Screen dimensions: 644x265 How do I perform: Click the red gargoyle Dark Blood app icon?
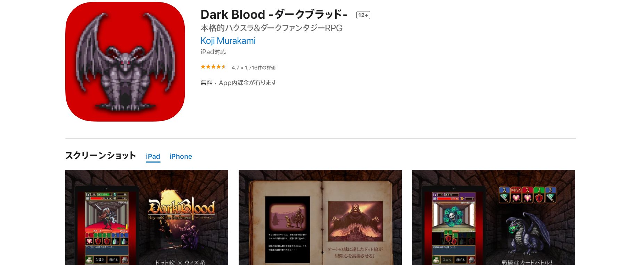pyautogui.click(x=125, y=61)
